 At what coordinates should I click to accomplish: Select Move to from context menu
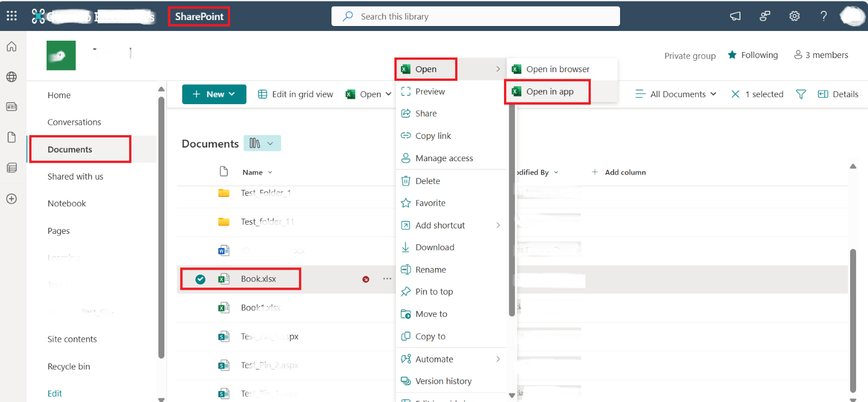coord(451,314)
